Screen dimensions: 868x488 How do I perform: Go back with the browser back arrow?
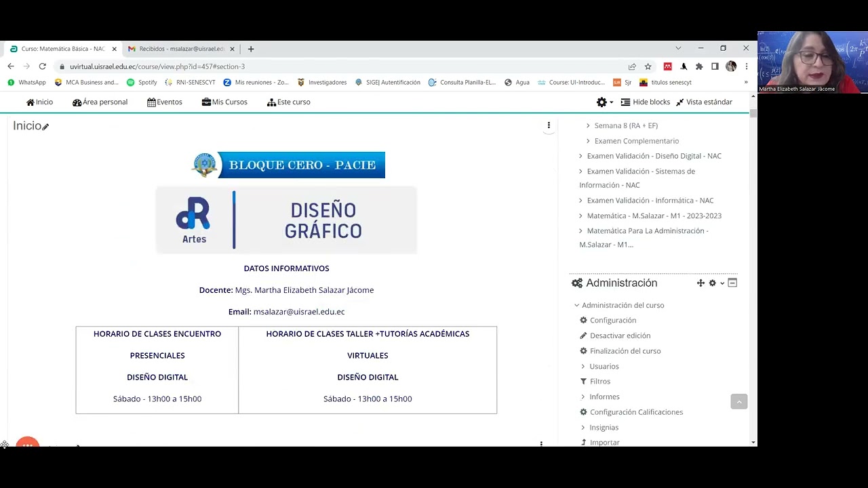coord(11,66)
